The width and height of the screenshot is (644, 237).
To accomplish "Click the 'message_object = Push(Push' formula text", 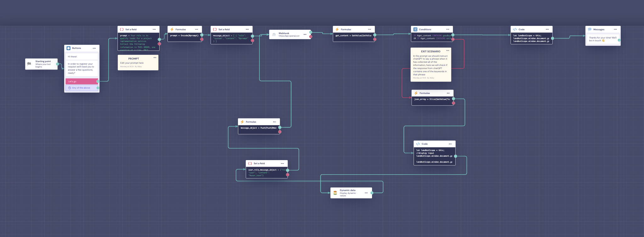I will tap(258, 128).
